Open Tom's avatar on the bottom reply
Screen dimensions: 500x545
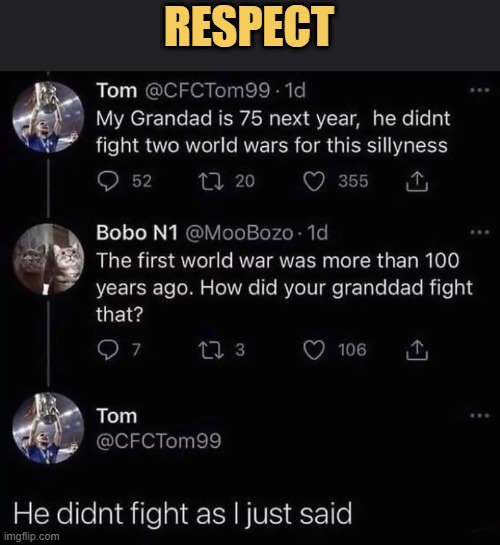(x=48, y=428)
